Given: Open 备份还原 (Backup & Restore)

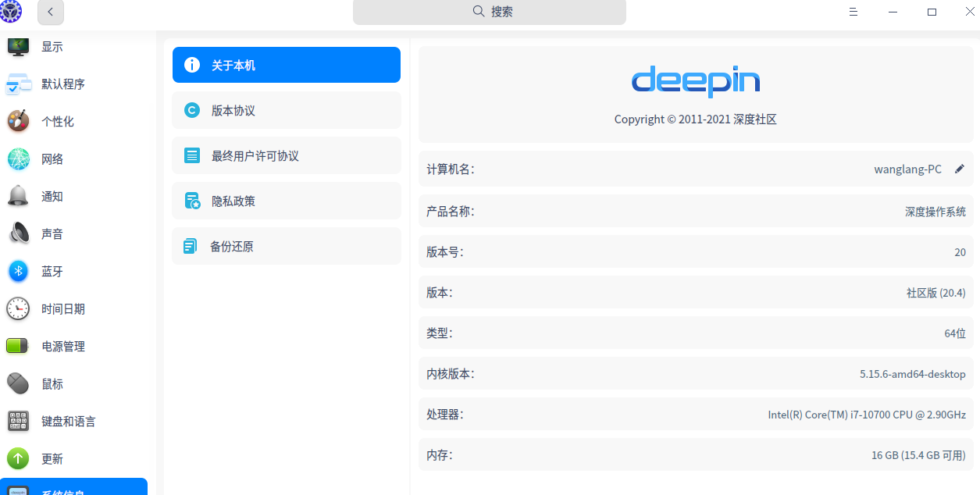Looking at the screenshot, I should tap(286, 246).
